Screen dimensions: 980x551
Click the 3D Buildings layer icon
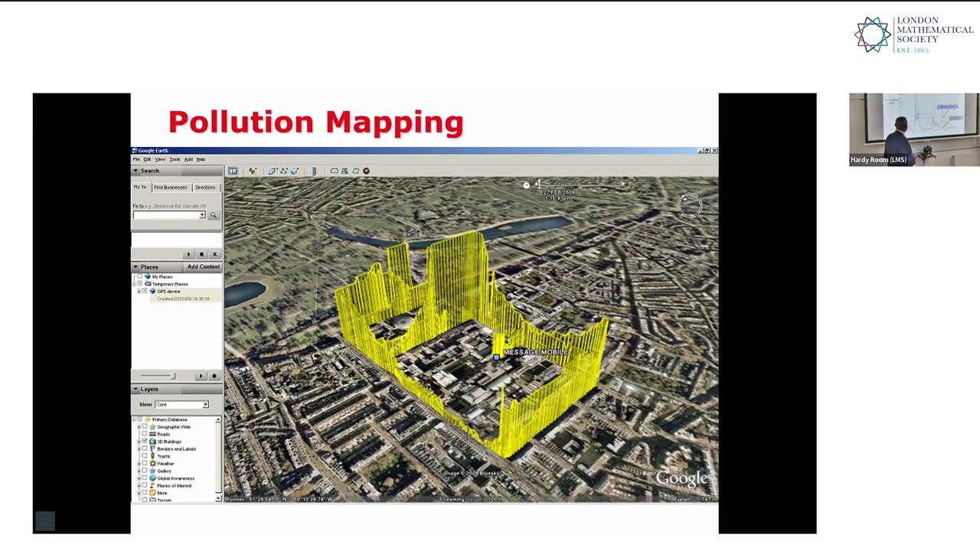click(152, 442)
